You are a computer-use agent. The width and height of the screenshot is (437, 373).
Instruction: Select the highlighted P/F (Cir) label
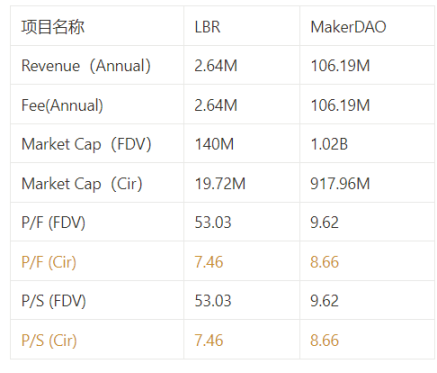click(x=49, y=262)
